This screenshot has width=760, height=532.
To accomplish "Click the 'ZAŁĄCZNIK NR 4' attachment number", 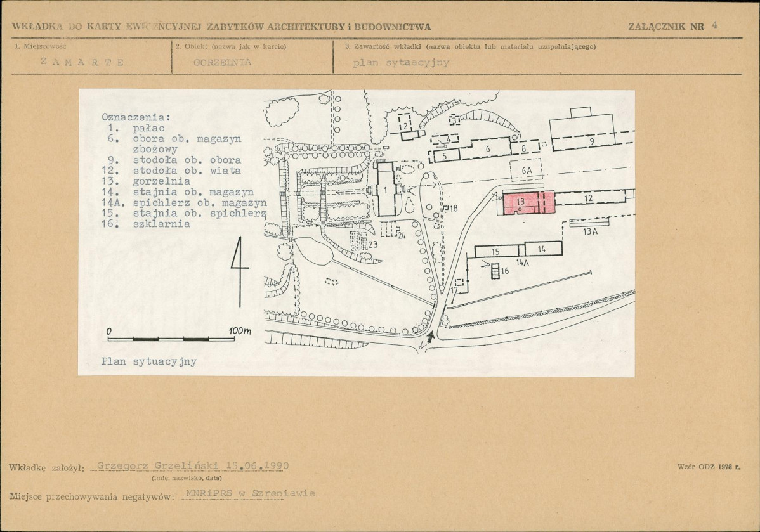I will (672, 26).
